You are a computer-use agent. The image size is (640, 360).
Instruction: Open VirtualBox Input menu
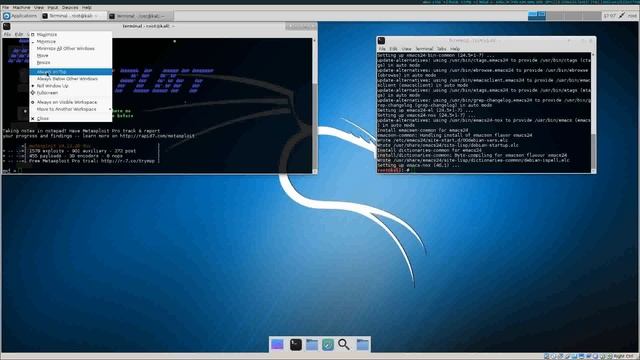pos(53,7)
